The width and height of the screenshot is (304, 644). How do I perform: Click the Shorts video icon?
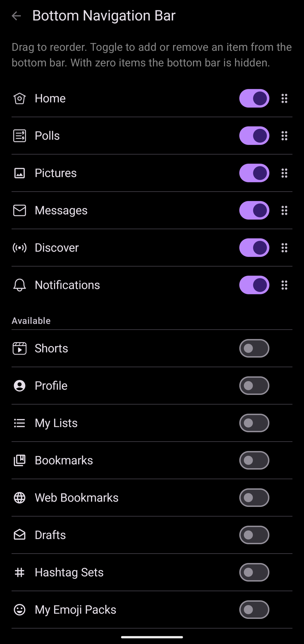pyautogui.click(x=19, y=348)
